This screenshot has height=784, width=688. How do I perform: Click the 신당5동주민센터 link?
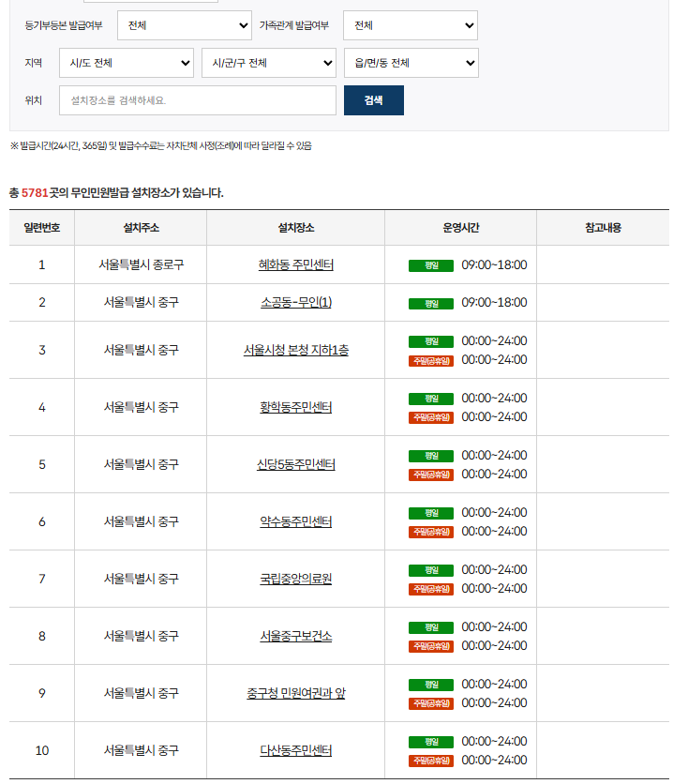(295, 464)
